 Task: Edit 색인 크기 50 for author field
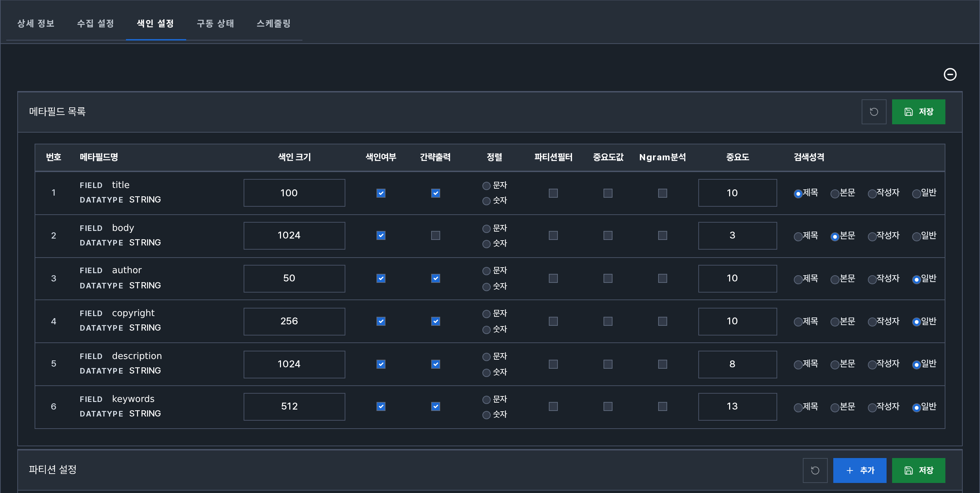click(294, 278)
